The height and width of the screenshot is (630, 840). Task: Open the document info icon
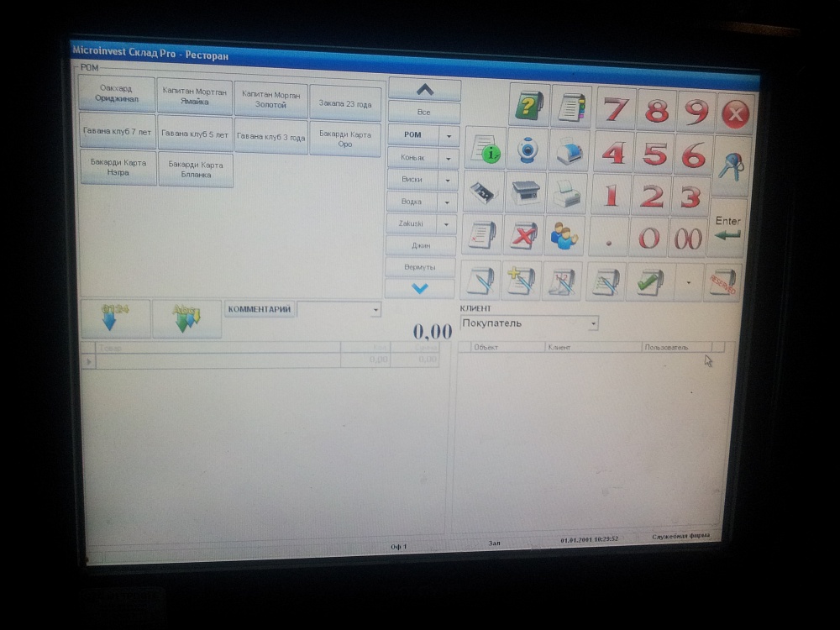tap(486, 149)
